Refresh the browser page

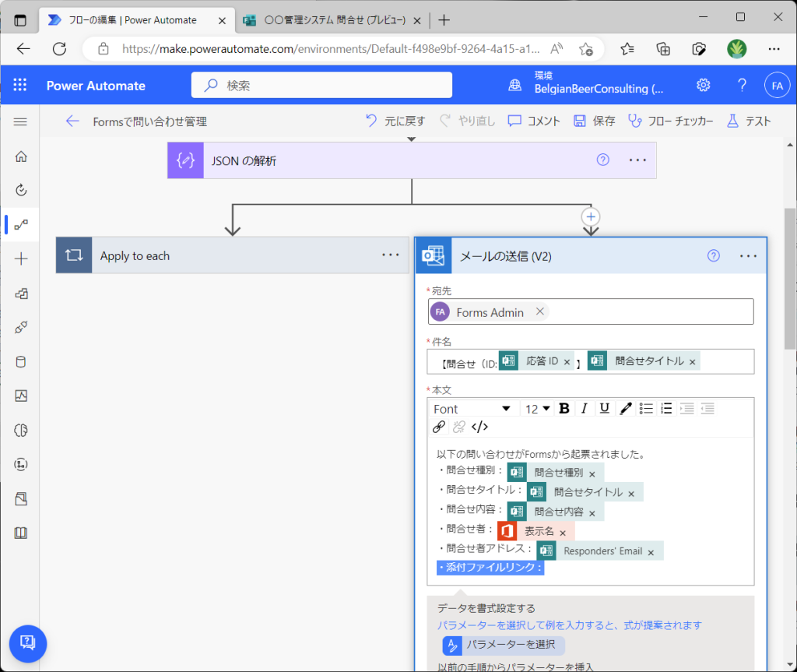coord(59,49)
